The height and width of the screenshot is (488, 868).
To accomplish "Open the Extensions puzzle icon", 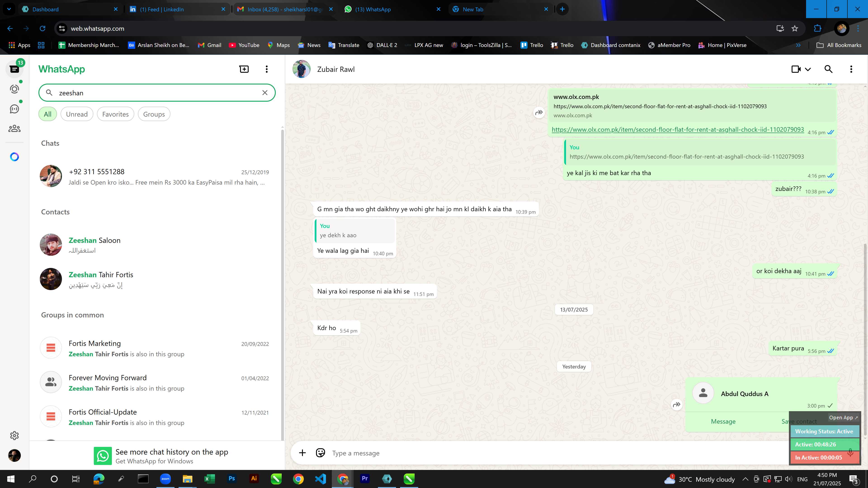I will coord(817,29).
